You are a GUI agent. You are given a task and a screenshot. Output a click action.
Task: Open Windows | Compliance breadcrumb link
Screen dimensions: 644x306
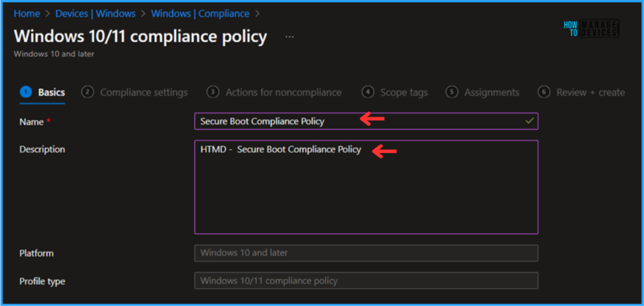(200, 14)
